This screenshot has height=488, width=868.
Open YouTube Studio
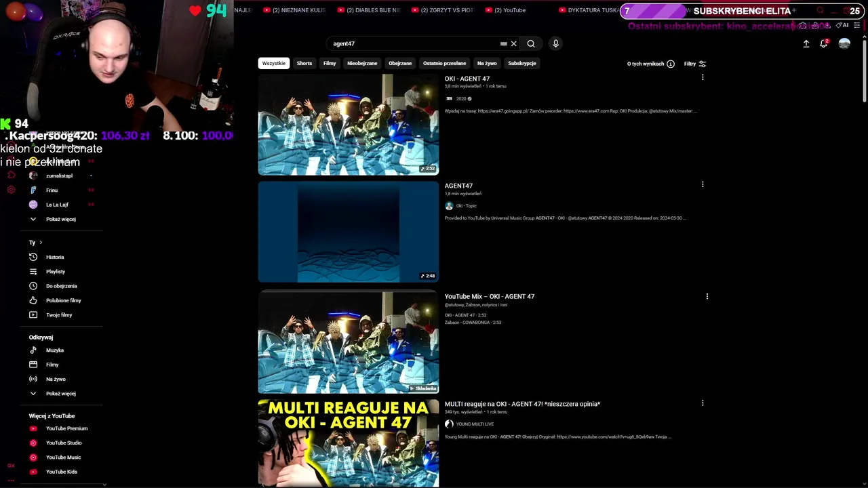[64, 443]
